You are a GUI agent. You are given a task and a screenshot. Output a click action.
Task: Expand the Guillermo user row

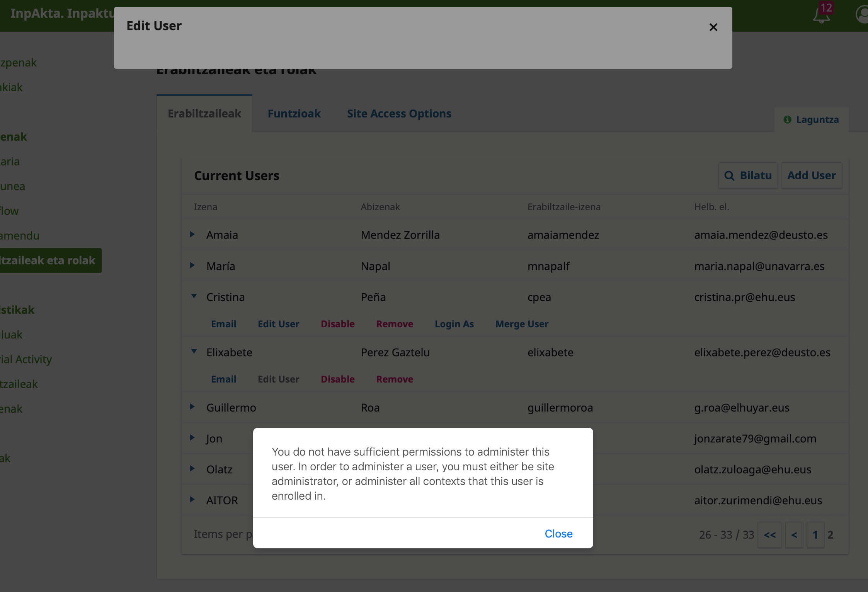click(x=192, y=407)
